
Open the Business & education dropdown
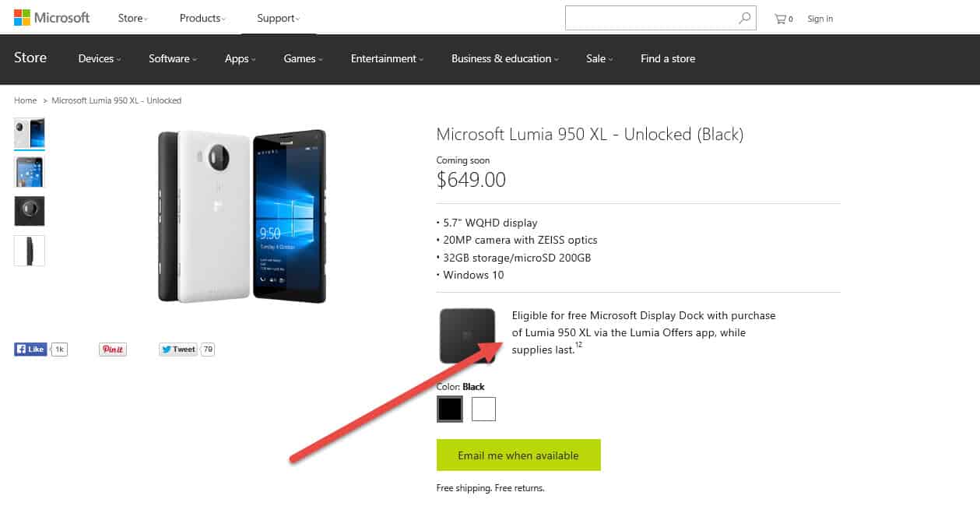[504, 59]
